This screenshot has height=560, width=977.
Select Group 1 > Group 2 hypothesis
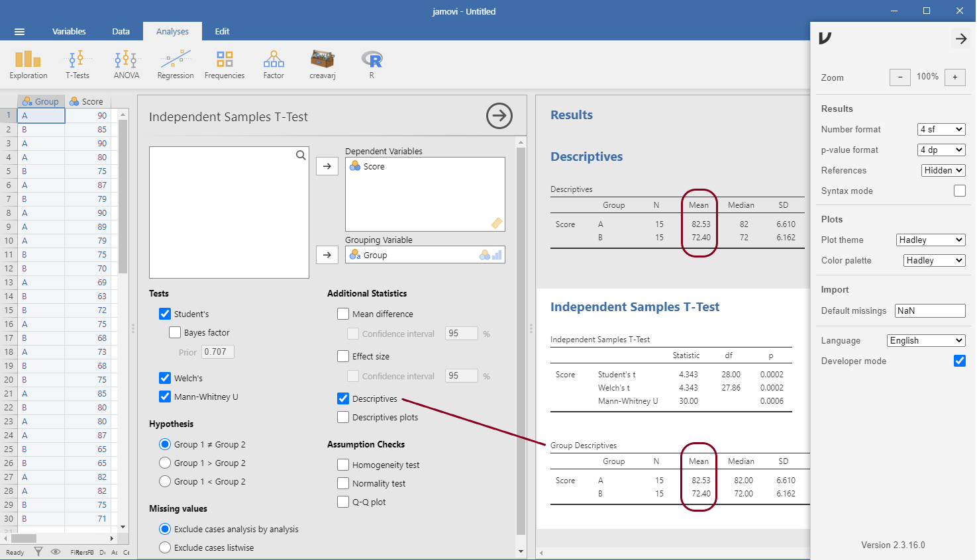tap(165, 463)
